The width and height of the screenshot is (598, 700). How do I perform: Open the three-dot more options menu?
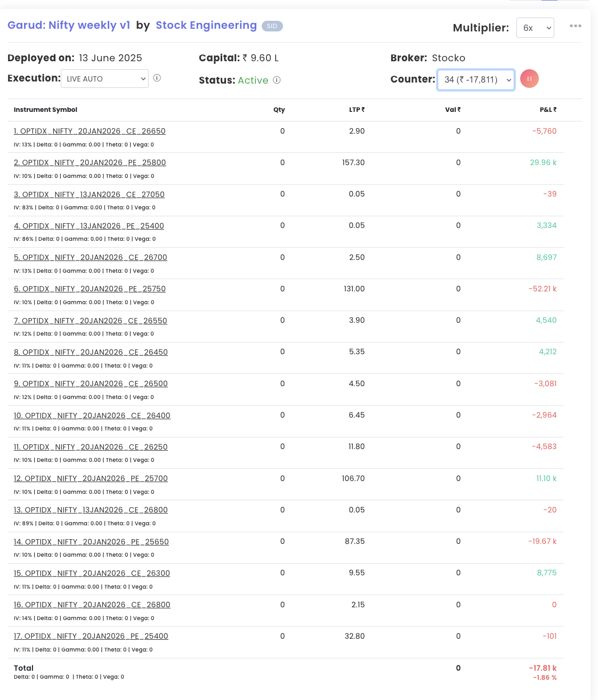575,26
